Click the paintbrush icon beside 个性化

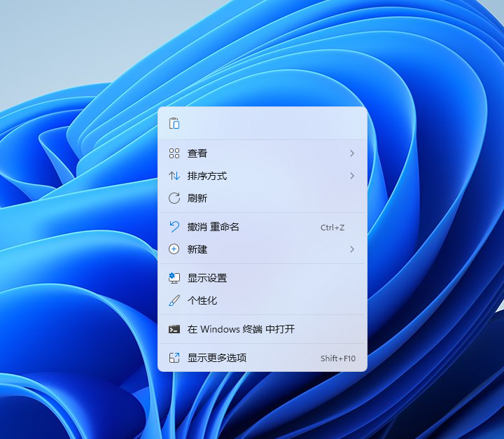click(x=174, y=300)
